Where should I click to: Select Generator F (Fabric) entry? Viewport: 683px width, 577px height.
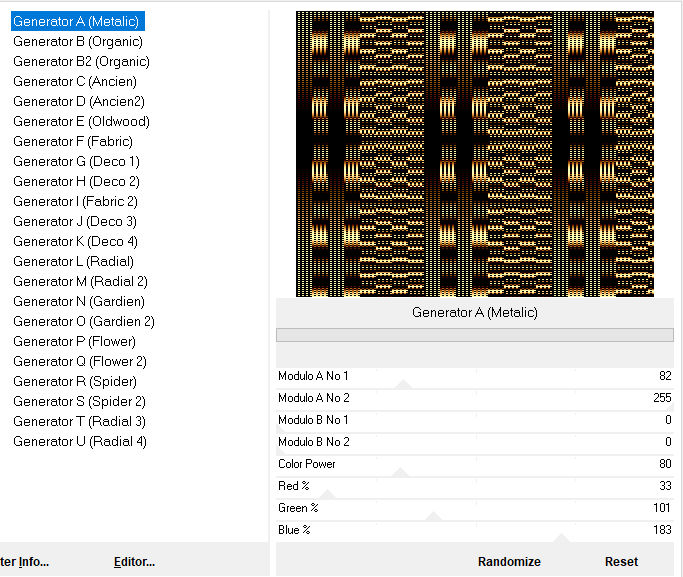click(x=73, y=141)
